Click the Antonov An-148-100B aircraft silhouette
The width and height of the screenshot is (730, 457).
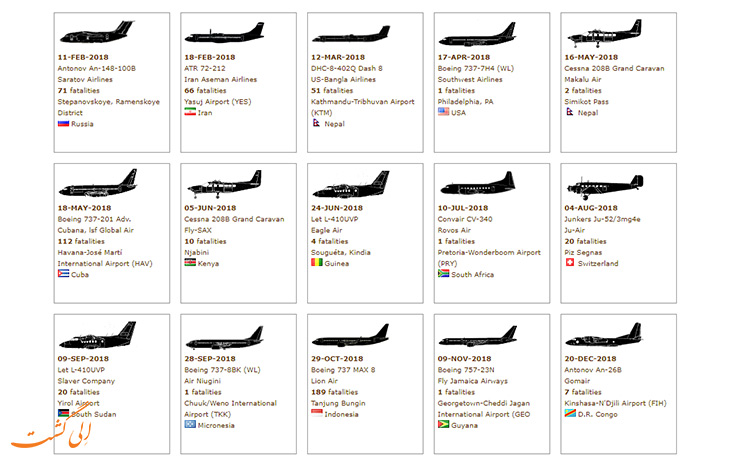coord(96,33)
